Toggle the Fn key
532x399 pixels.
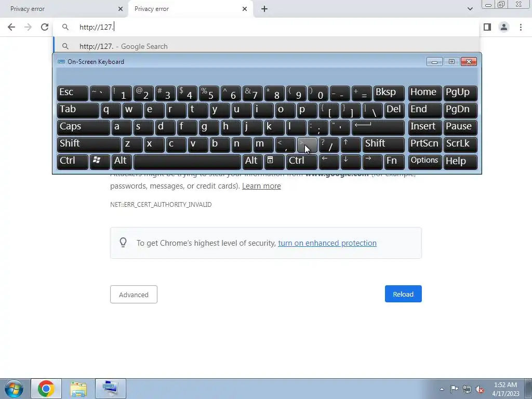395,162
